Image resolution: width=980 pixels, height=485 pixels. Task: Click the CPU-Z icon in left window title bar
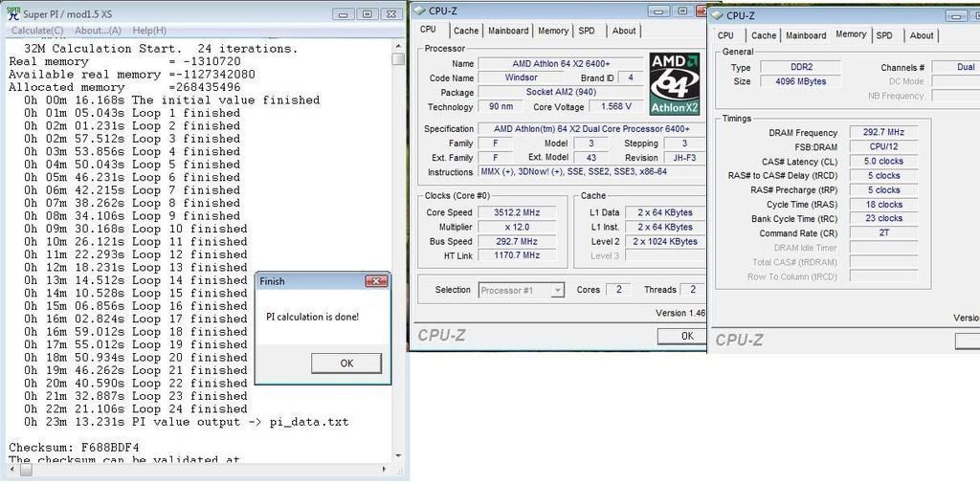tap(419, 11)
